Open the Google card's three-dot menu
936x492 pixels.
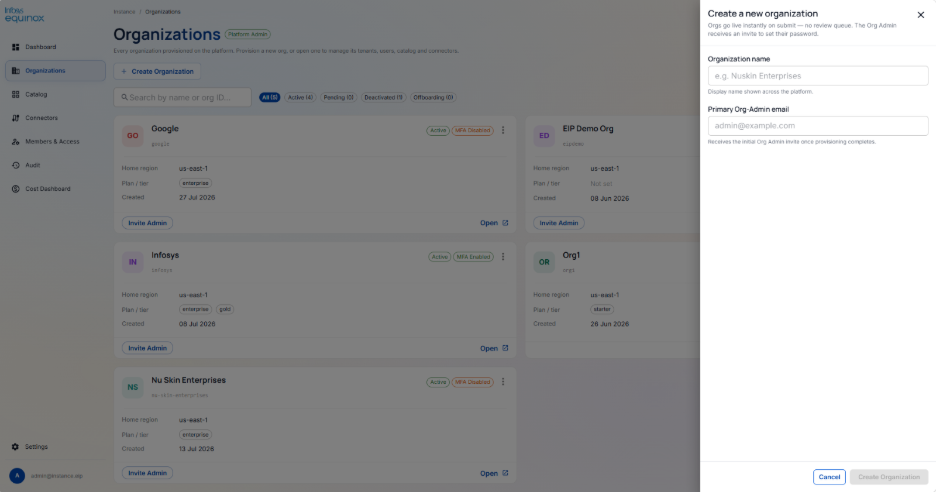(503, 130)
